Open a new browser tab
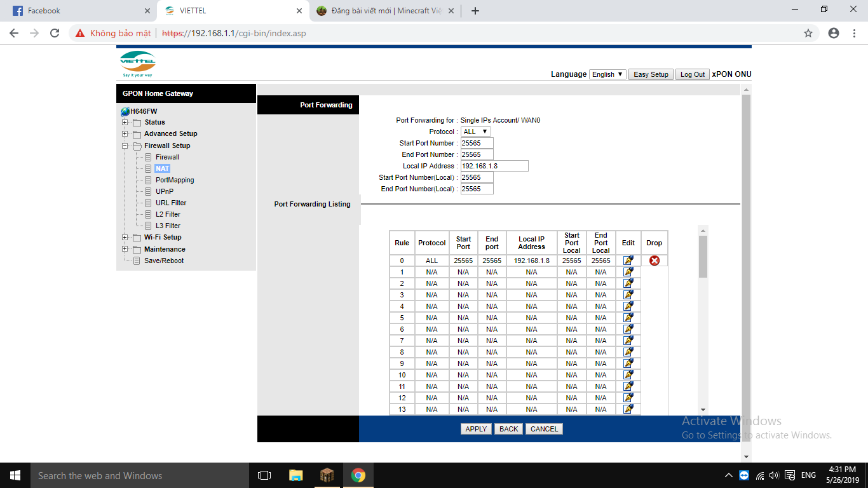Image resolution: width=868 pixels, height=488 pixels. (x=475, y=11)
